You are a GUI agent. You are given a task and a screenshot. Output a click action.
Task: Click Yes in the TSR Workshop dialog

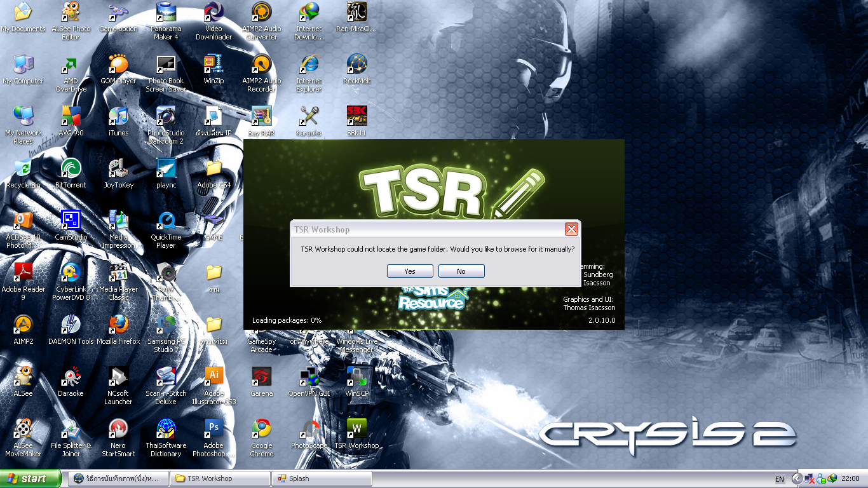point(410,271)
